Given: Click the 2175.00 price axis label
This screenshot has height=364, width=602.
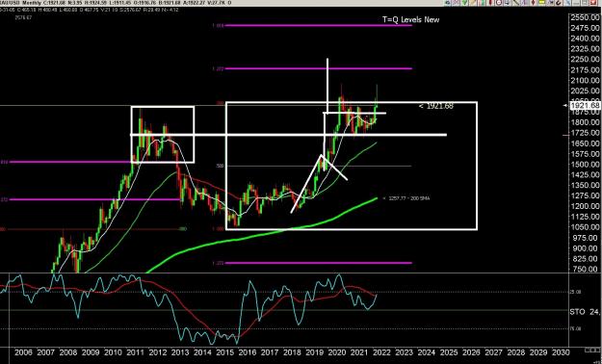Looking at the screenshot, I should (585, 70).
